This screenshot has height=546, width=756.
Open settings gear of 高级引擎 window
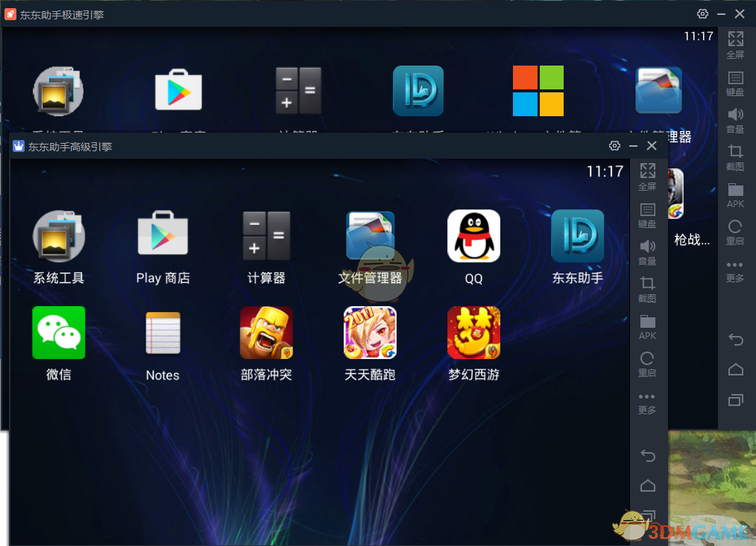tap(614, 145)
